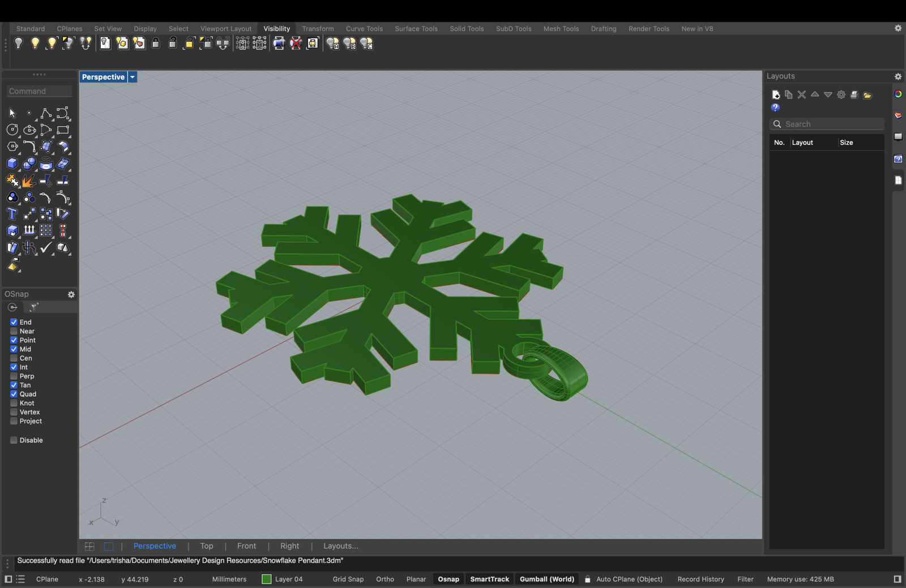Open the Layouts panel gear menu
The image size is (906, 588).
tap(898, 76)
